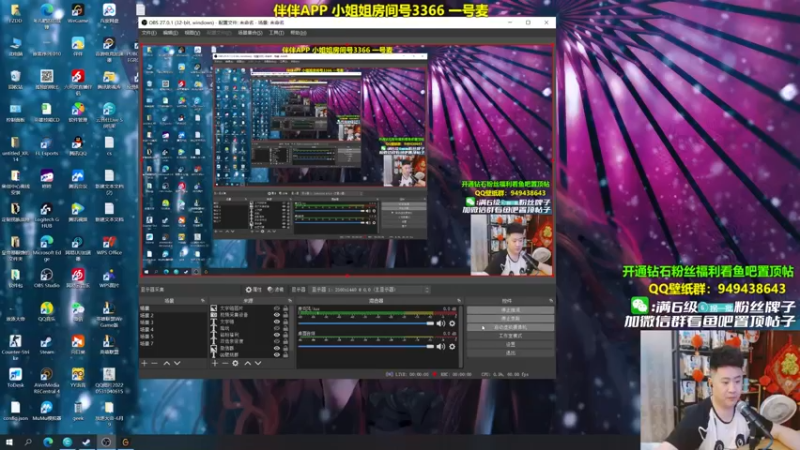Open lower mixer track gear settings
This screenshot has height=450, width=800.
pos(452,347)
